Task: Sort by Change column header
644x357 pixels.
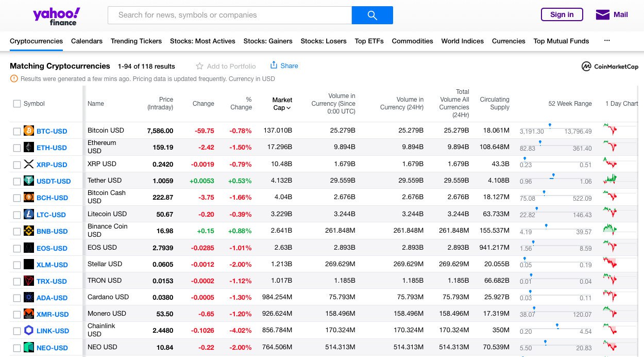Action: pos(204,104)
